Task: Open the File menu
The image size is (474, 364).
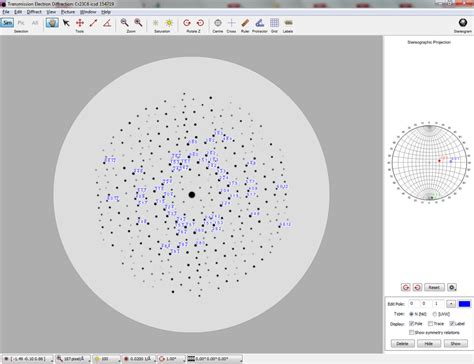Action: [6, 12]
